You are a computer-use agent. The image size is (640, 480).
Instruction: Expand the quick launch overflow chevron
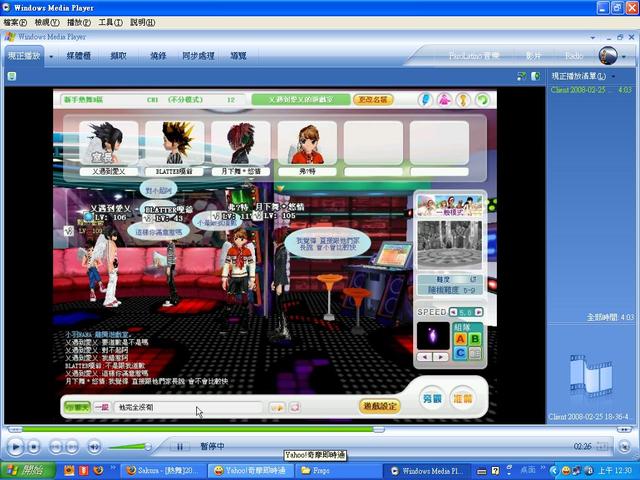tap(113, 468)
